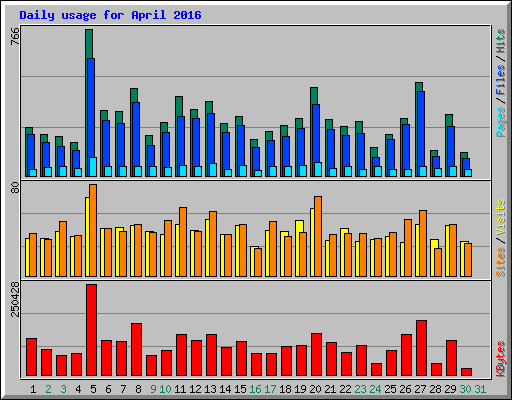Click day 15 on the x-axis
512x400 pixels.
[x=240, y=389]
